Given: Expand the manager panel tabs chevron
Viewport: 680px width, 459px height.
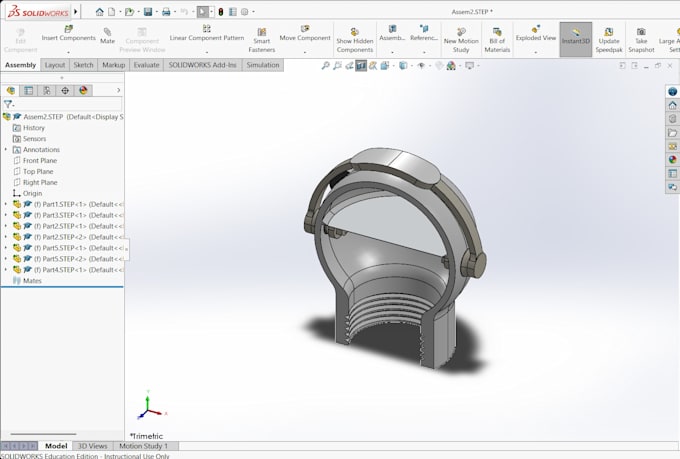Looking at the screenshot, I should click(118, 90).
